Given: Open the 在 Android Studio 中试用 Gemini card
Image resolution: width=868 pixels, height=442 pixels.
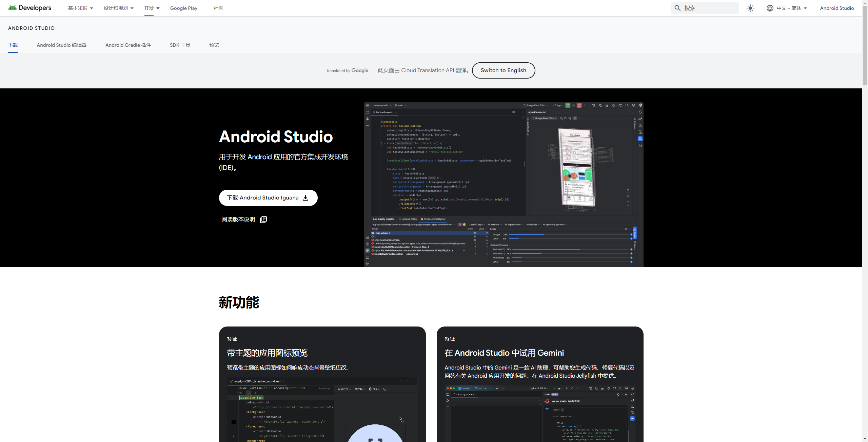Looking at the screenshot, I should coord(540,384).
